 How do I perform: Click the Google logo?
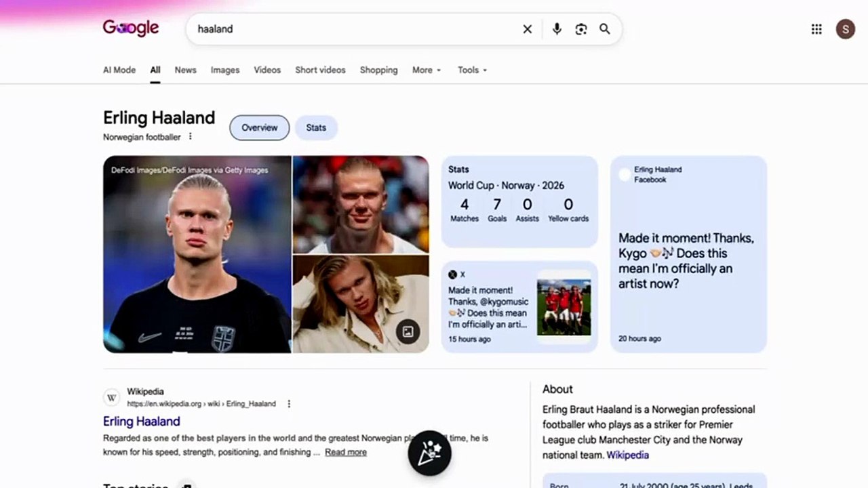[x=131, y=28]
